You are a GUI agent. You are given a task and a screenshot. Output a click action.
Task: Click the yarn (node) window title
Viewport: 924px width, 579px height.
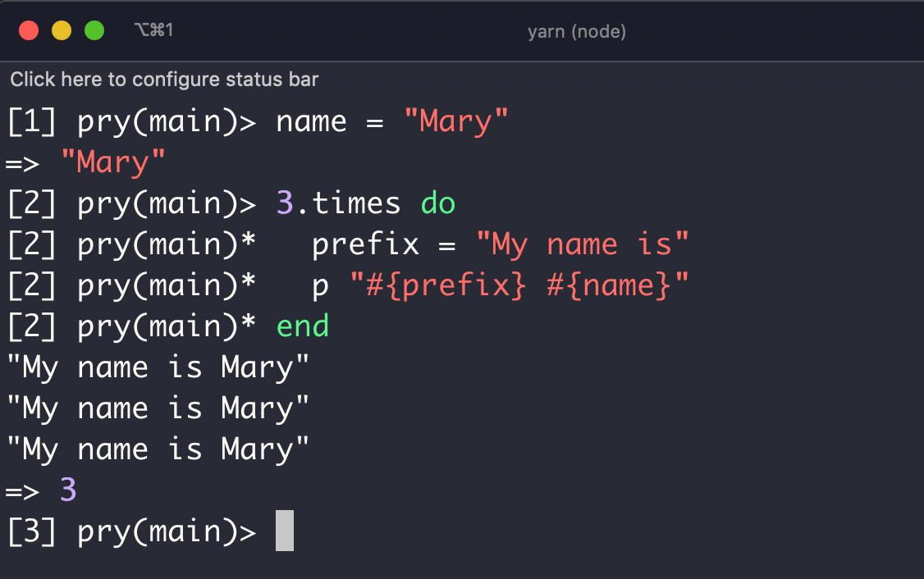577,31
